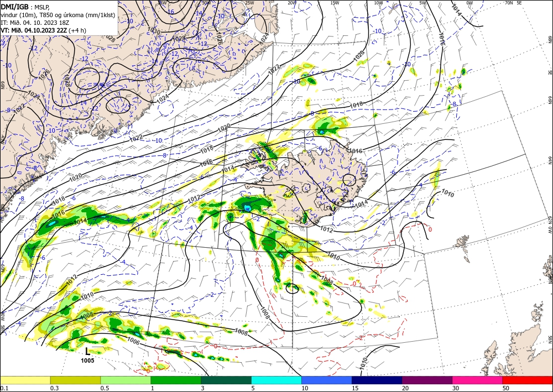Image resolution: width=553 pixels, height=392 pixels.
Task: Click the "L" low-pressure center marker
Action: (88, 351)
